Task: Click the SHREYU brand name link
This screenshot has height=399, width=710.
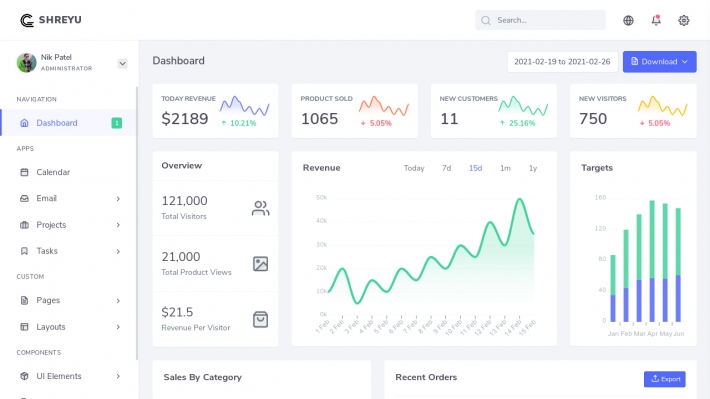Action: (60, 20)
